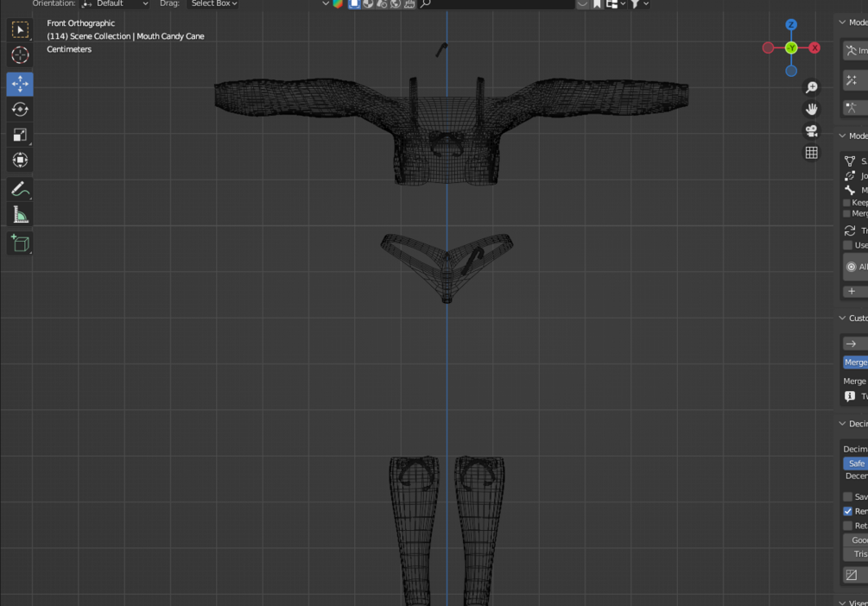Screen dimensions: 868x606
Task: Uncheck the checked Rem checkbox
Action: [847, 511]
